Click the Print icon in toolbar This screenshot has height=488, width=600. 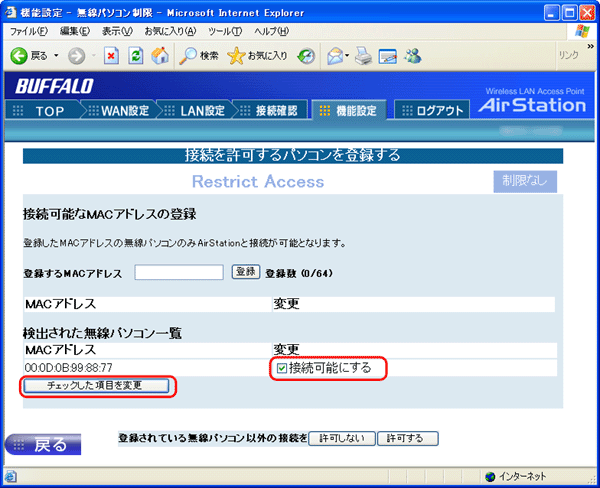click(363, 55)
